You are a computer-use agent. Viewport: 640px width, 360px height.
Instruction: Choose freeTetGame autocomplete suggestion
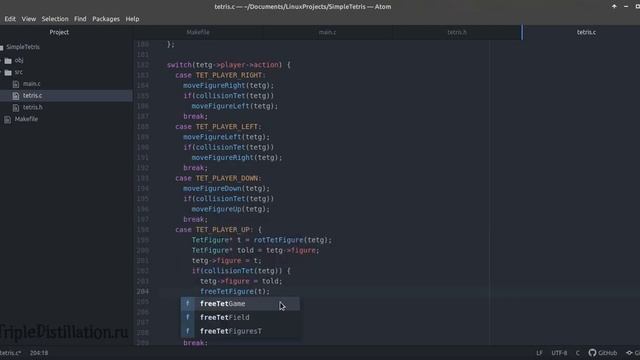click(x=240, y=304)
